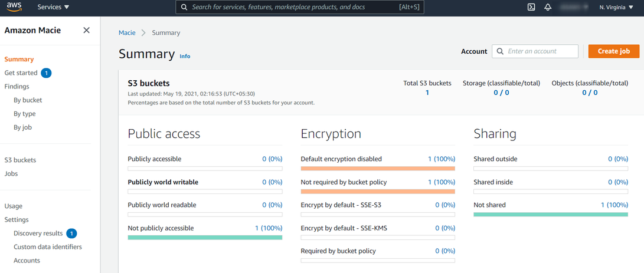Viewport: 644px width, 273px height.
Task: Click the Default encryption disabled orange bar
Action: pyautogui.click(x=378, y=168)
